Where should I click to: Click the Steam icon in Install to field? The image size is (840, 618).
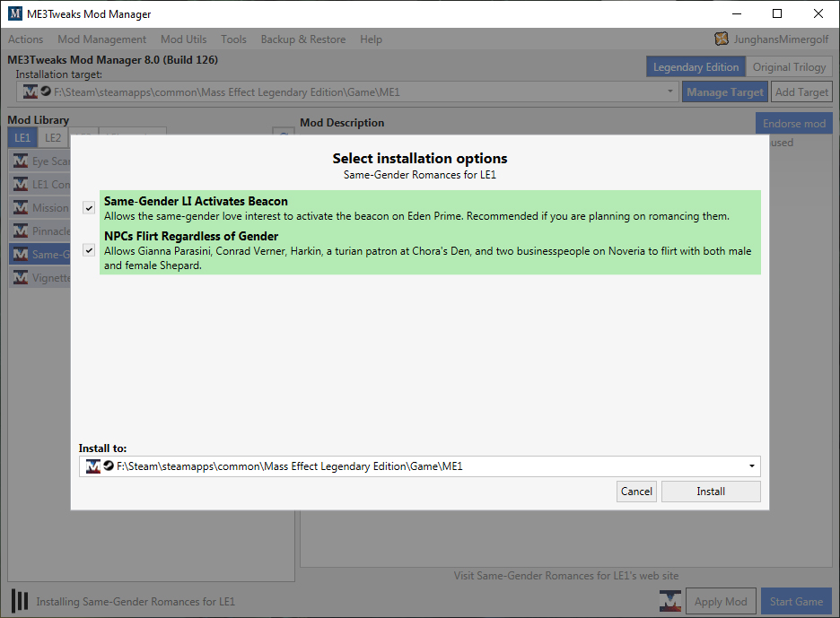click(x=109, y=466)
